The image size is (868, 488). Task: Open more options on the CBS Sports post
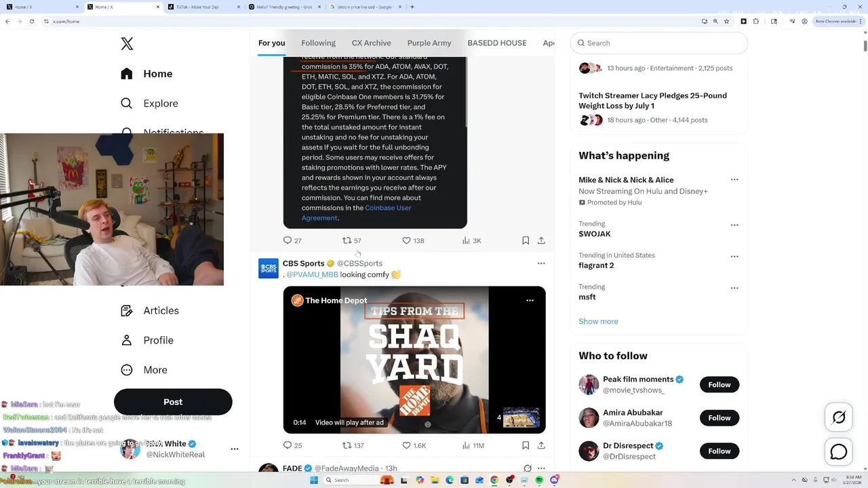(541, 264)
